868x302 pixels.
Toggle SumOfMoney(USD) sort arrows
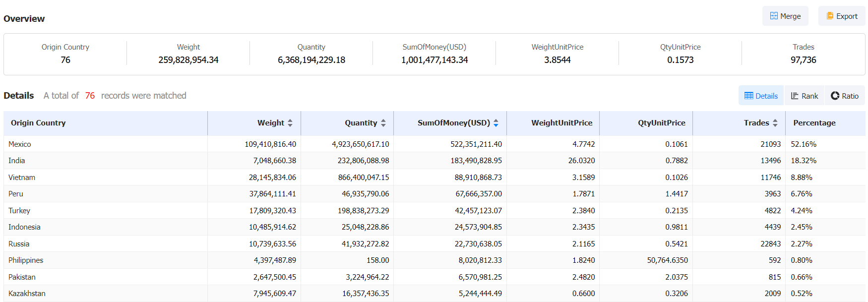click(496, 123)
